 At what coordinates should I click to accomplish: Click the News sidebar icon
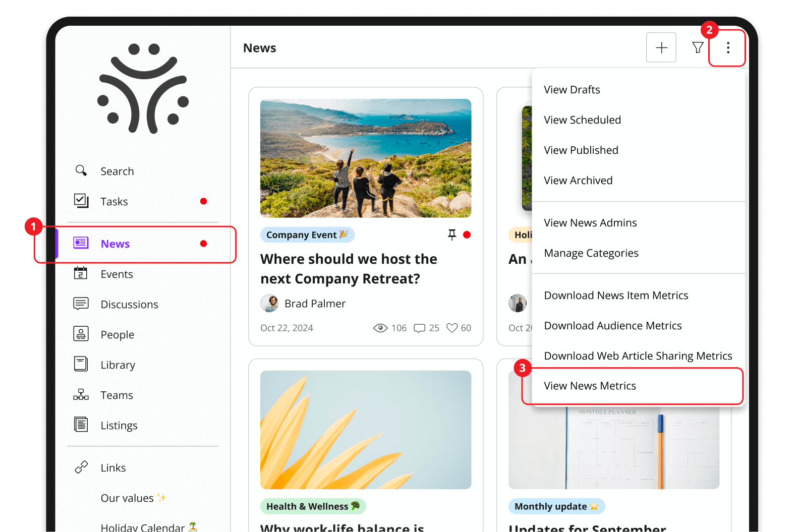pos(81,243)
